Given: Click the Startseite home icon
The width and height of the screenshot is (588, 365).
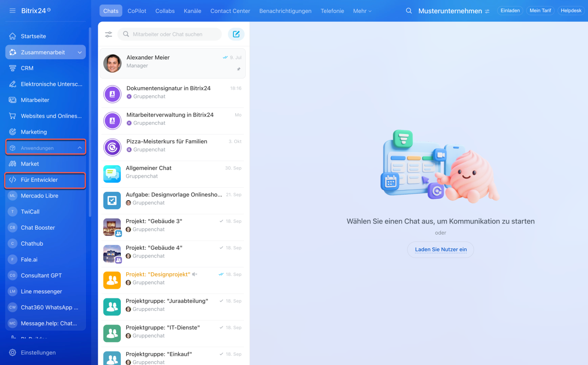Looking at the screenshot, I should point(12,36).
